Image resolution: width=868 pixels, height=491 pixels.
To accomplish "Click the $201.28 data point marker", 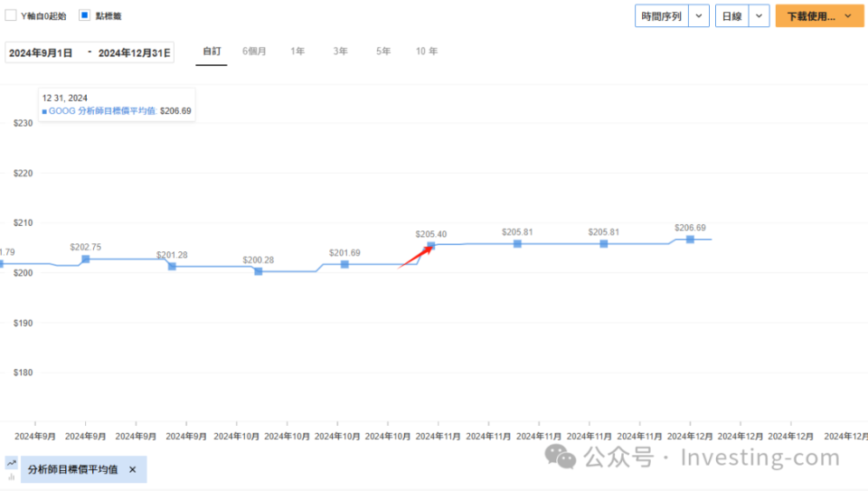I will (x=172, y=266).
